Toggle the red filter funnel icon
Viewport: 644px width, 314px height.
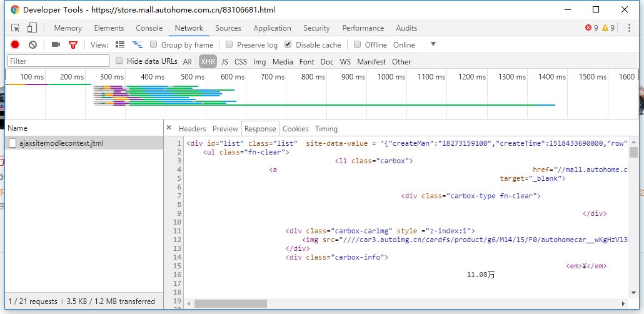73,44
